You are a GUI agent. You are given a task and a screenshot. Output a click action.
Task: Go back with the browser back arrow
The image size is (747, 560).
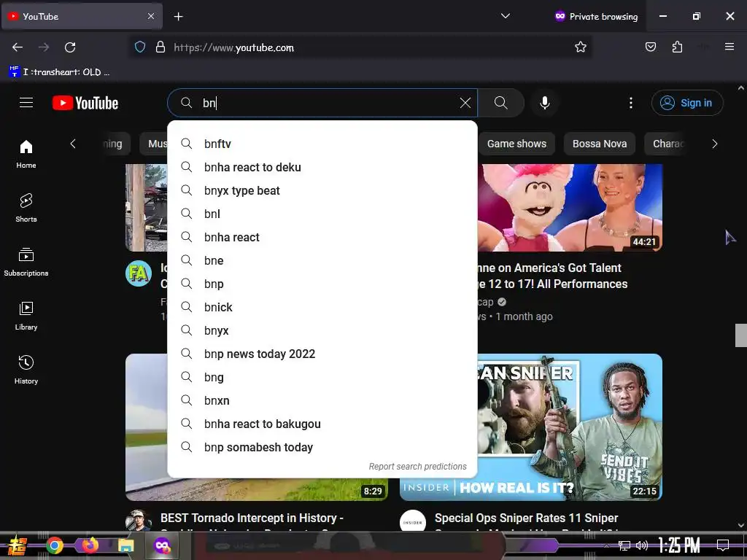pos(18,47)
